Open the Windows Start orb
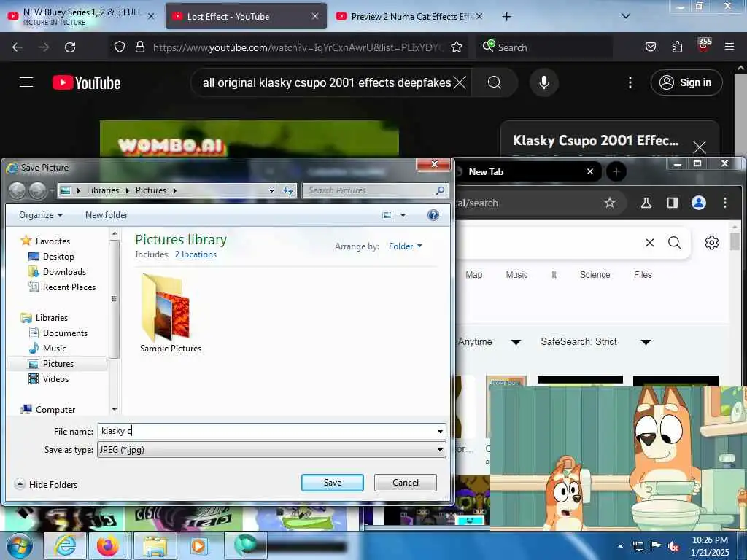Image resolution: width=747 pixels, height=560 pixels. click(20, 545)
